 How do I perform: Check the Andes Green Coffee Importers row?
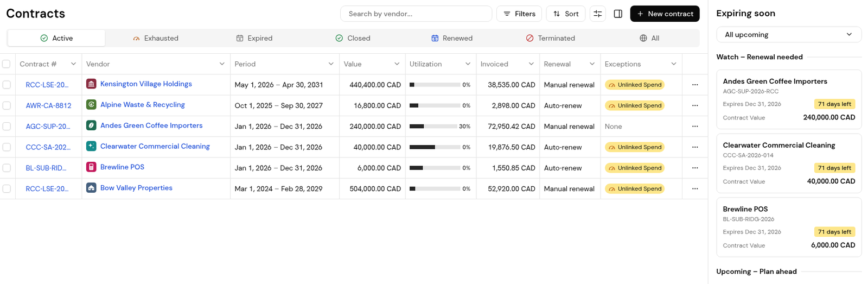(x=7, y=126)
